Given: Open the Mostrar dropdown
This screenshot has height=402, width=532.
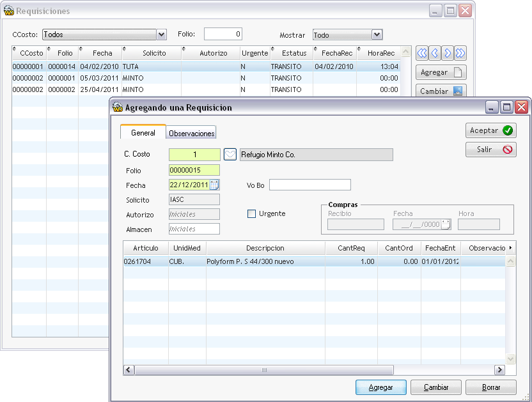Looking at the screenshot, I should 377,35.
